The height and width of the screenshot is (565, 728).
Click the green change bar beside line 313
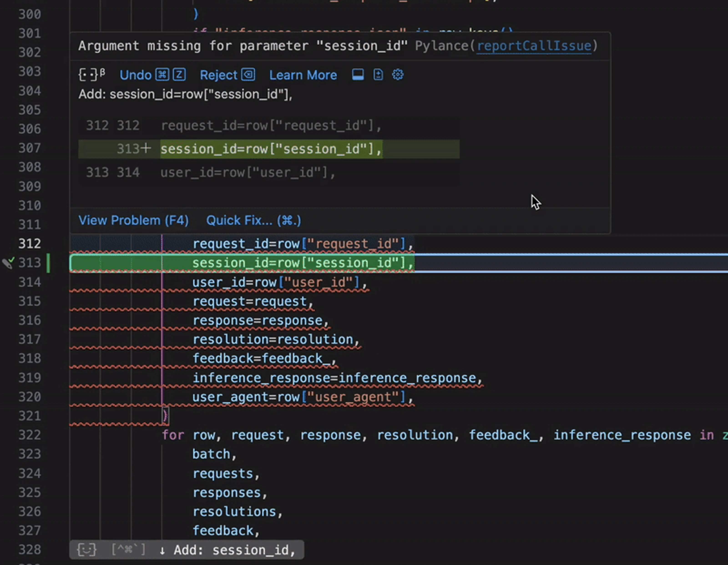point(48,263)
